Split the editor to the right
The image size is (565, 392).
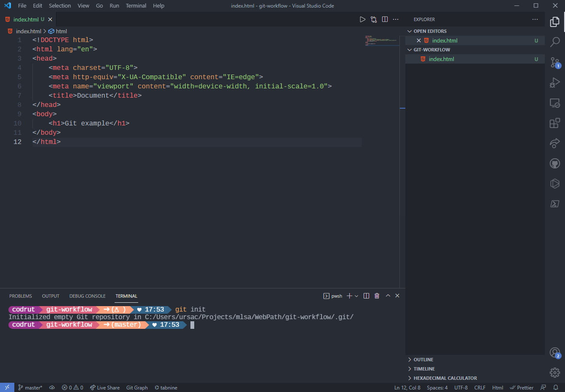385,19
